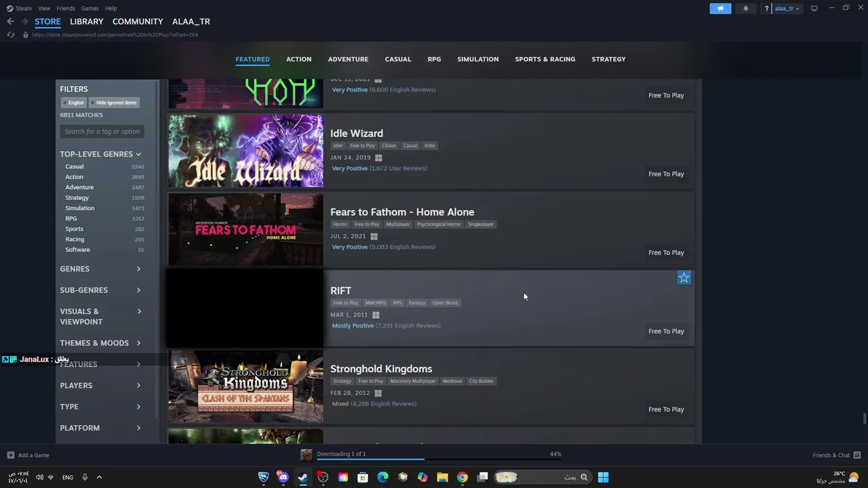Open the Stronghold Kingdoms title link
Screen dimensions: 868x488
(x=381, y=369)
